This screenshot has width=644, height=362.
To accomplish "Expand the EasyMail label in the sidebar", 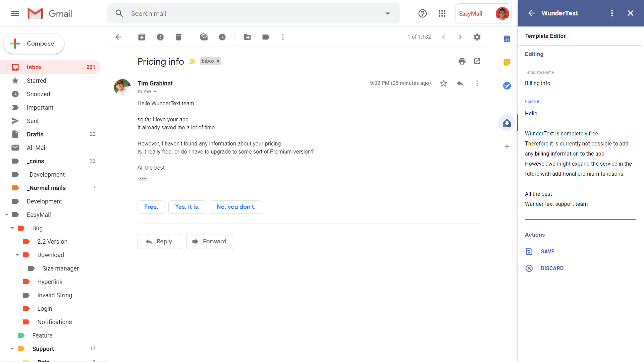I will pos(7,215).
